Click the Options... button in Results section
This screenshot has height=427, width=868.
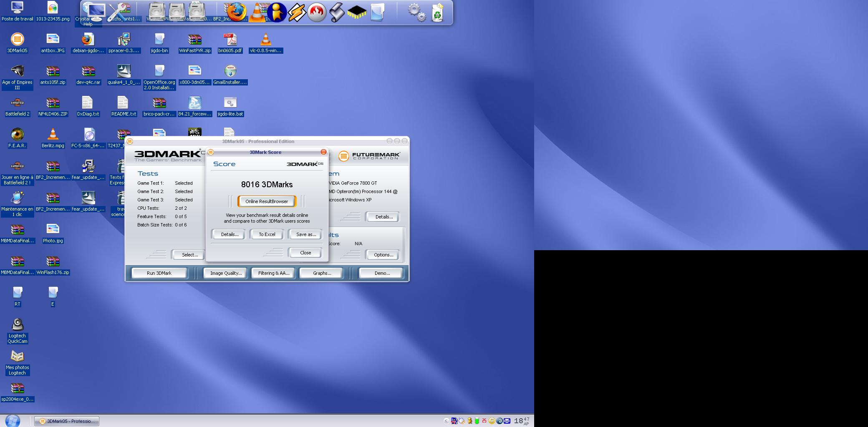pyautogui.click(x=383, y=255)
